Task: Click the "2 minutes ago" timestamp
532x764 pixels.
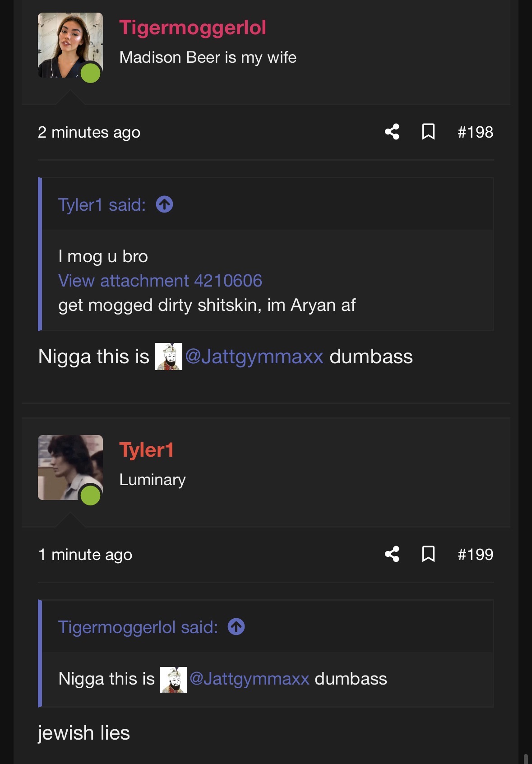Action: tap(89, 132)
